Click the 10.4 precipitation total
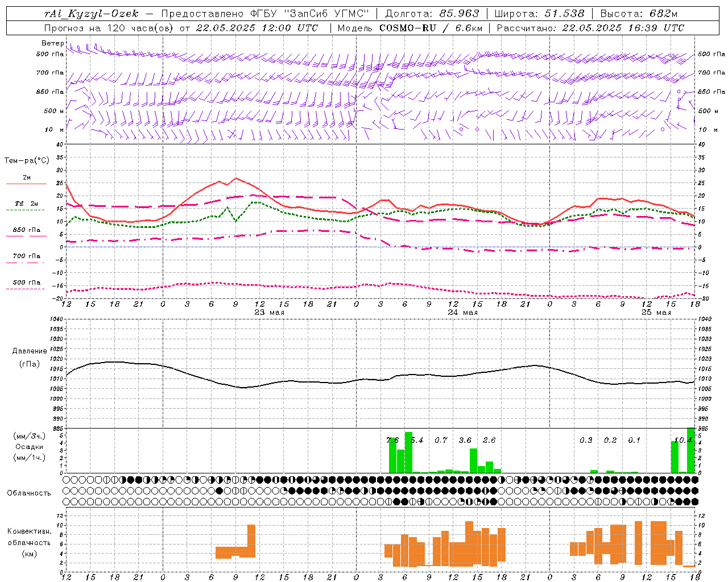Screen dimensions: 728x582 (682, 440)
